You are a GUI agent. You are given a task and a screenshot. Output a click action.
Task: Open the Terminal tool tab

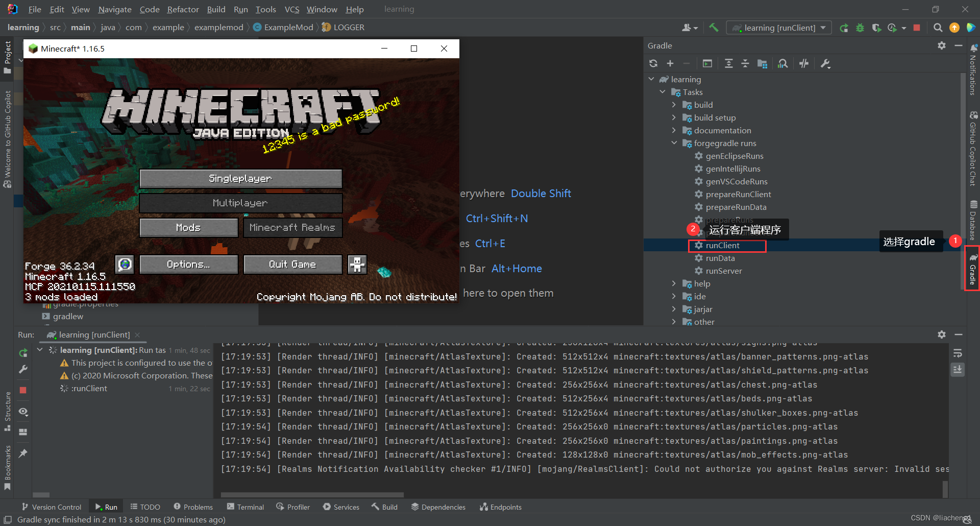(x=246, y=507)
